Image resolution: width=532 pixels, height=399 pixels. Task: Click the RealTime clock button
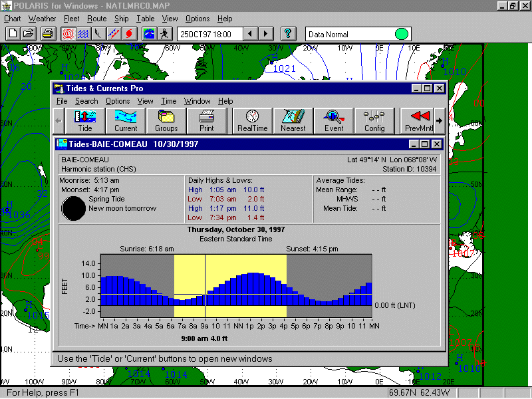coord(253,121)
